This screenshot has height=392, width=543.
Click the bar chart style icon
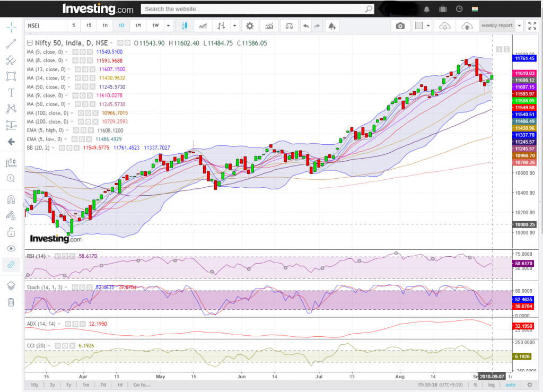[221, 25]
